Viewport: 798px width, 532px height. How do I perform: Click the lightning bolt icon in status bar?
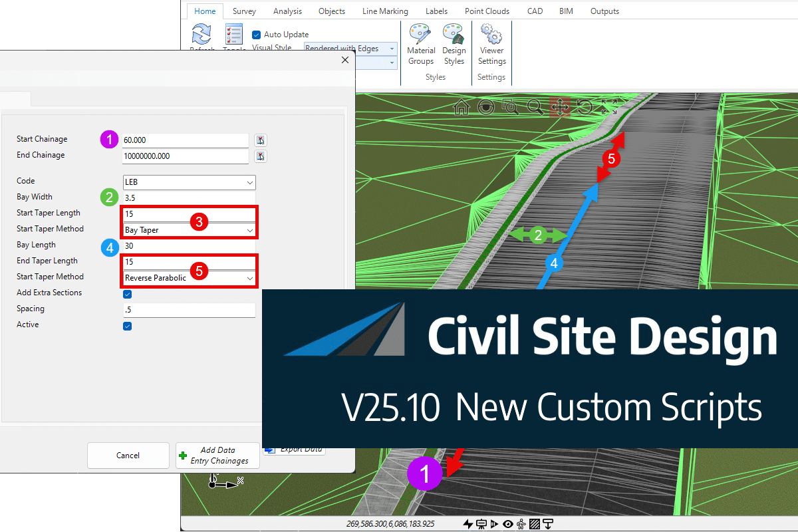[x=468, y=524]
